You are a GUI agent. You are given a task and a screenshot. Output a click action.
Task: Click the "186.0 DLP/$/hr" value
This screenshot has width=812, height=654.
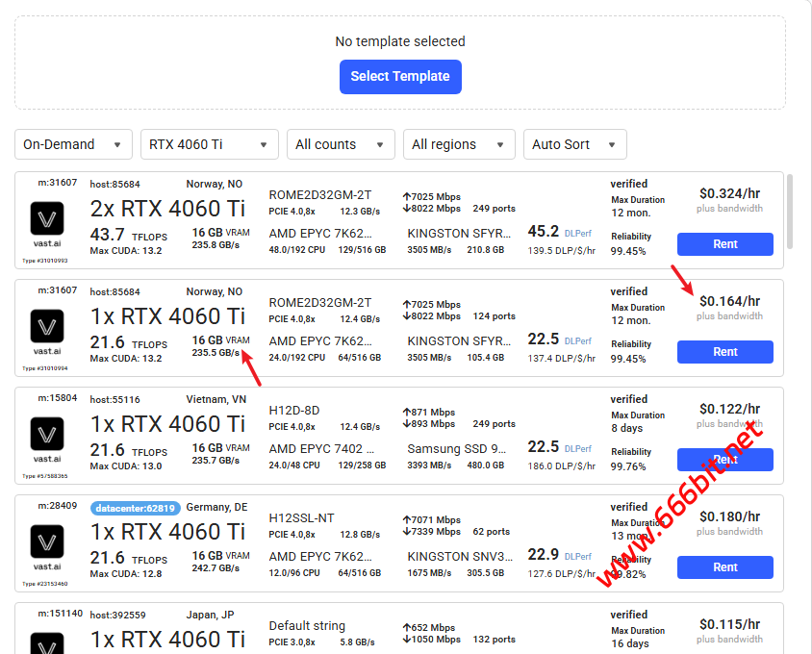(x=561, y=466)
